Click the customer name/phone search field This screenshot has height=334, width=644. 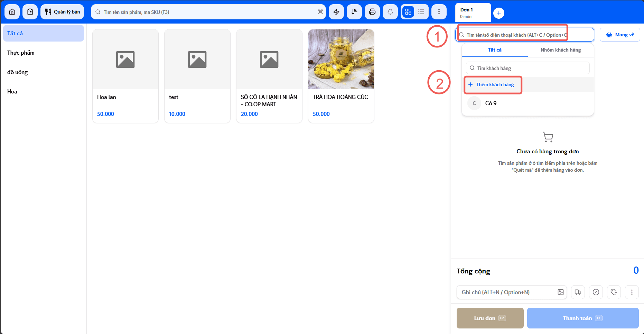[x=525, y=35]
